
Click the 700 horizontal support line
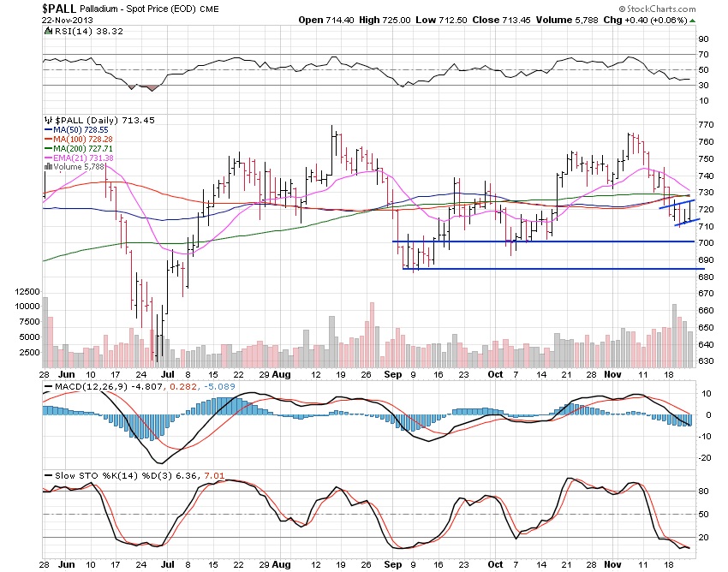(x=543, y=241)
